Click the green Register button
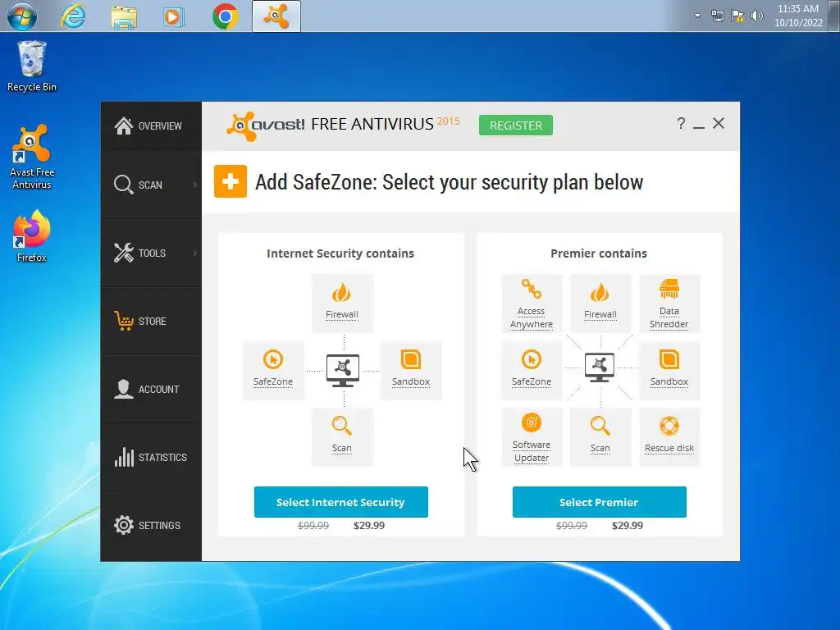Viewport: 840px width, 630px height. (516, 126)
